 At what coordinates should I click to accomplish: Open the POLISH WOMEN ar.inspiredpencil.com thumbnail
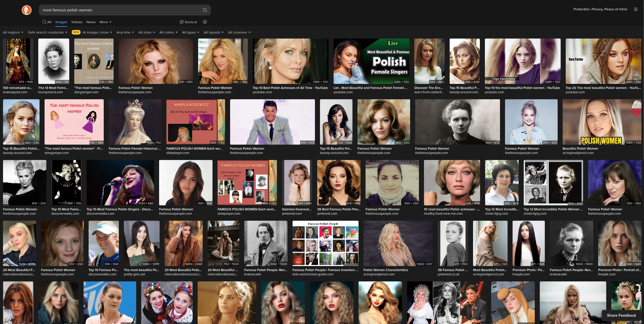click(602, 122)
